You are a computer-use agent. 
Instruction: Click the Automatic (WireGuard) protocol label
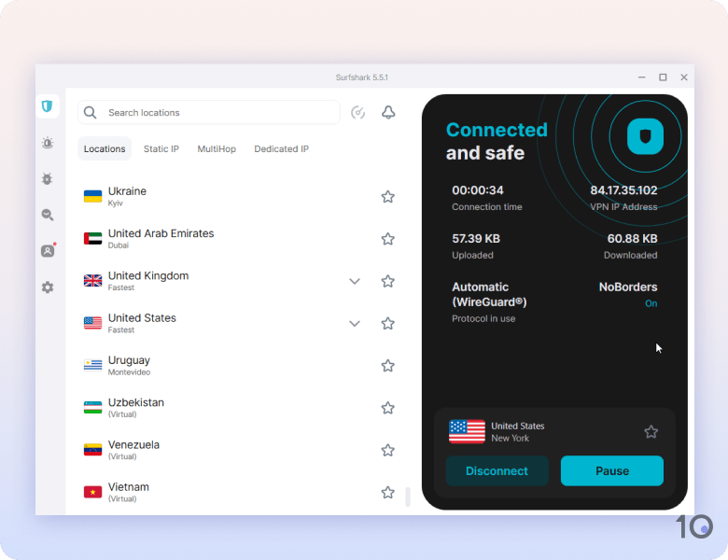[x=489, y=294]
